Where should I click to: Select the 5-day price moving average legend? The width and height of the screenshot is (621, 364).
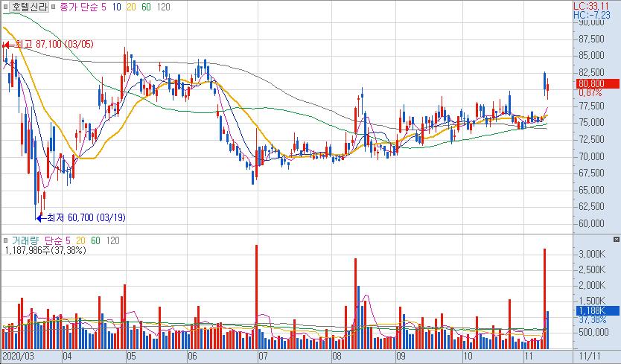(103, 7)
